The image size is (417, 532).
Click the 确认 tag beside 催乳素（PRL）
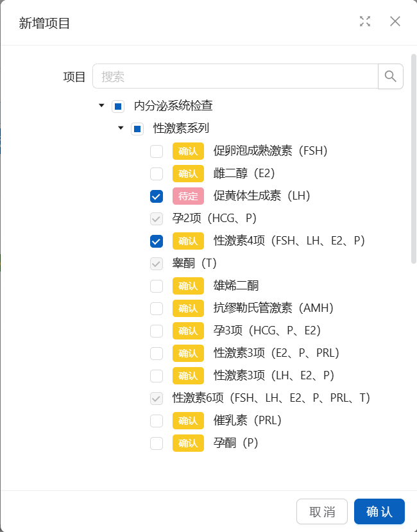tap(188, 421)
